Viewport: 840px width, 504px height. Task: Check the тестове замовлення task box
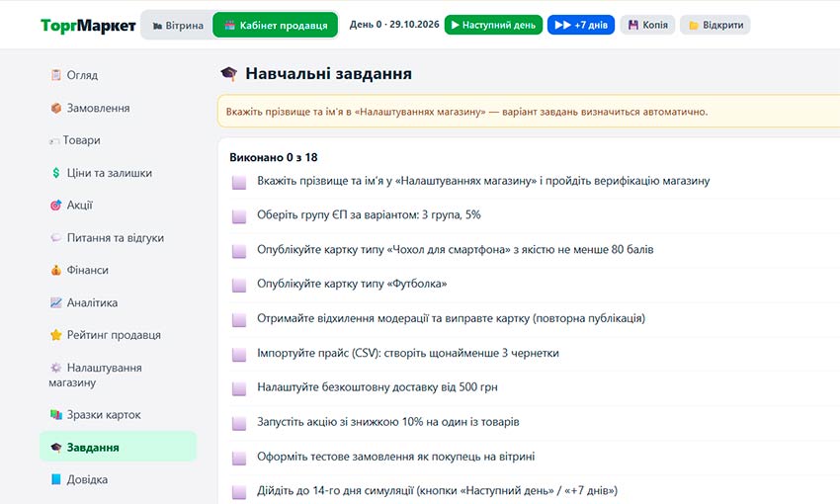(239, 458)
